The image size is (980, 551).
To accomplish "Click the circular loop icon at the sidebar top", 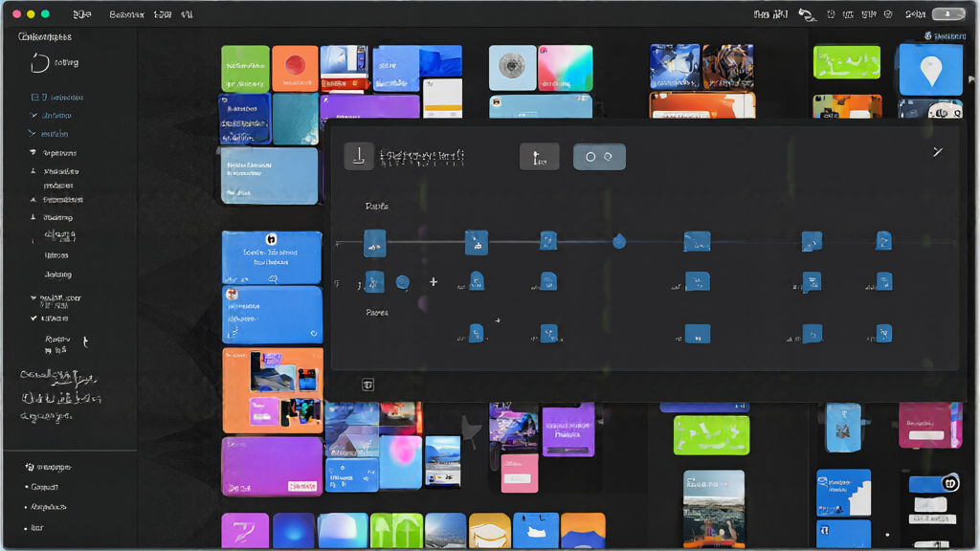I will click(x=39, y=62).
